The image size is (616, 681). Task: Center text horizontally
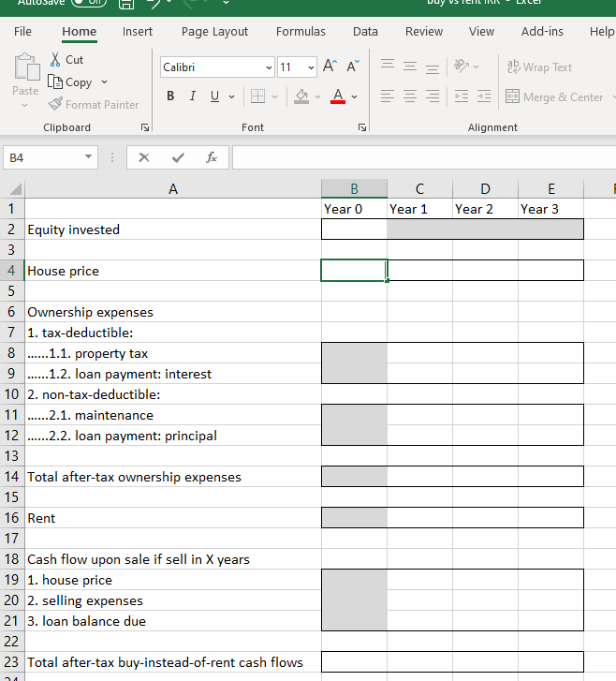410,96
